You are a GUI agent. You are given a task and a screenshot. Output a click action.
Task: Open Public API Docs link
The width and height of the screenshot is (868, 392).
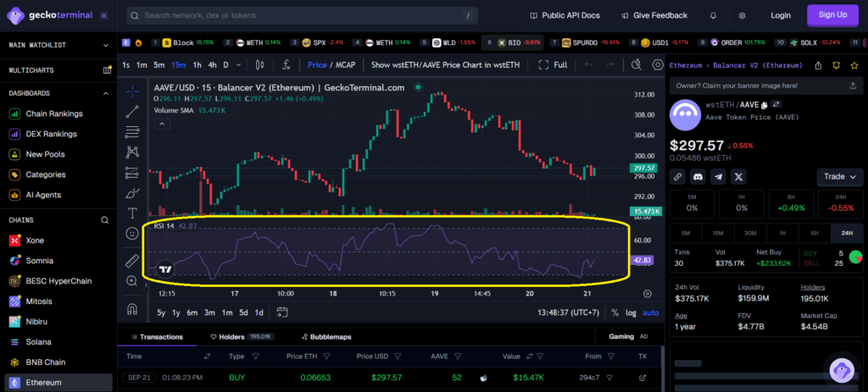[563, 15]
